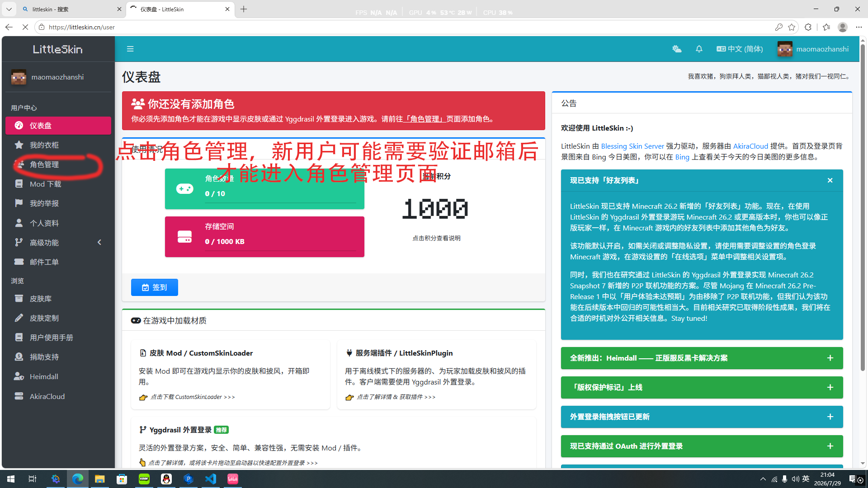Click the game controller icon on the green card
Screen dimensions: 868x488
tap(184, 189)
